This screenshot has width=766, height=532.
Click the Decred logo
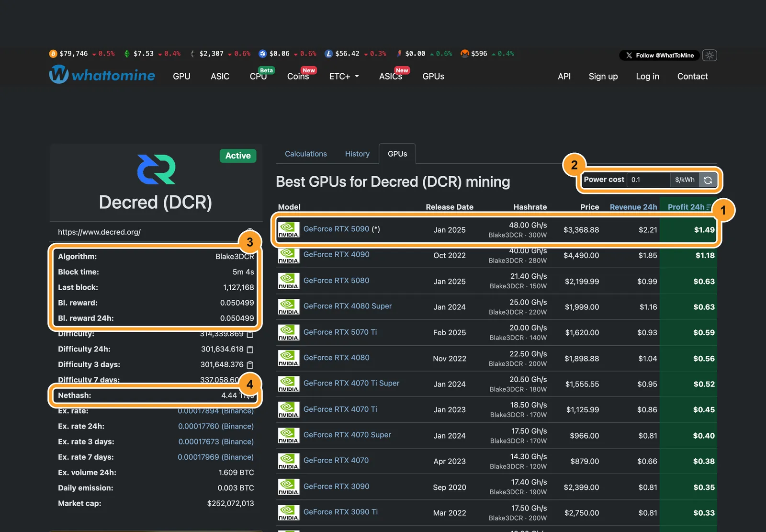click(x=156, y=169)
